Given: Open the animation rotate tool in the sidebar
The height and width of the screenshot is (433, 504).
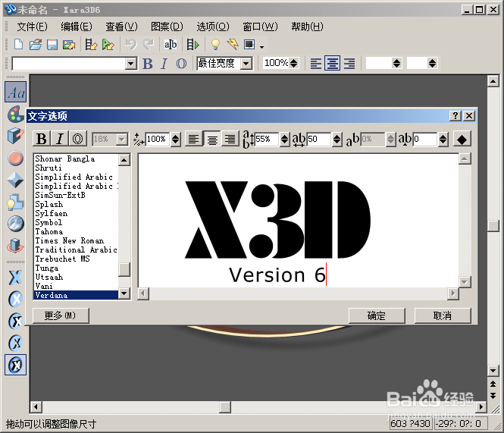Looking at the screenshot, I should point(15,246).
